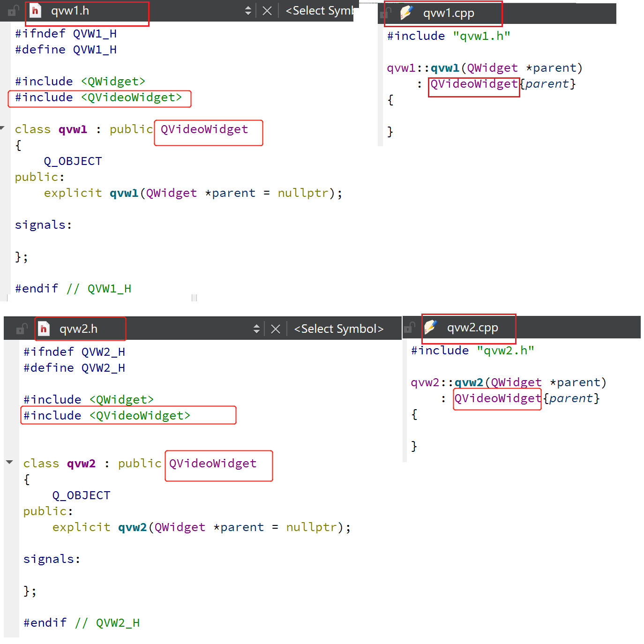Click the qvw2.cpp source file icon
The image size is (644, 644).
coord(430,327)
